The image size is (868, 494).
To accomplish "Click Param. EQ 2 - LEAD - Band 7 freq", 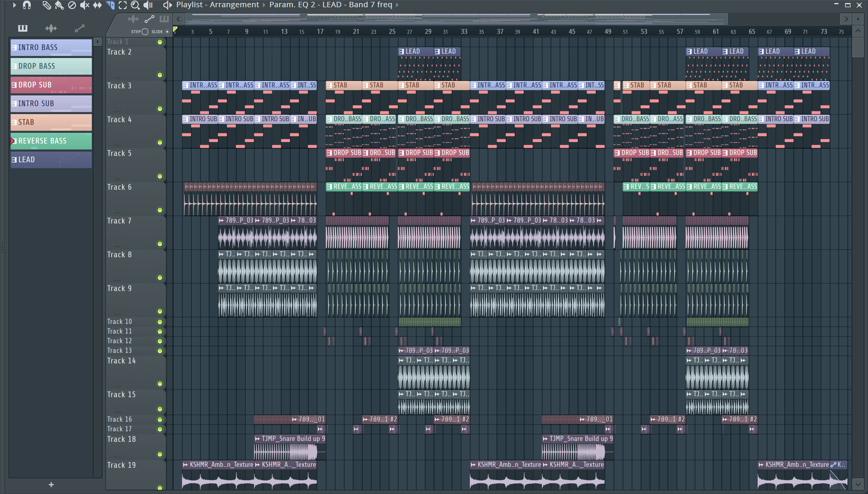I will point(331,5).
